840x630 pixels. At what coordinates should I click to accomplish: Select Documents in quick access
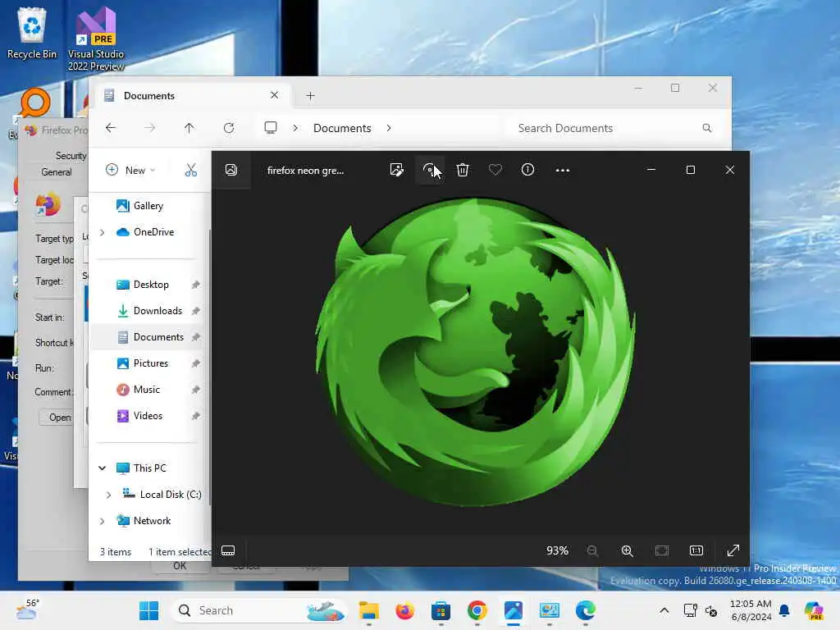[x=158, y=337]
